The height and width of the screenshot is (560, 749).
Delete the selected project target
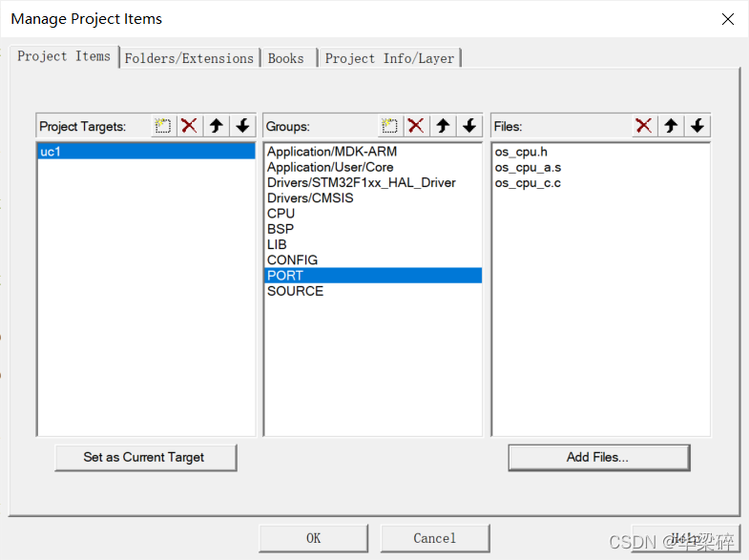point(190,126)
